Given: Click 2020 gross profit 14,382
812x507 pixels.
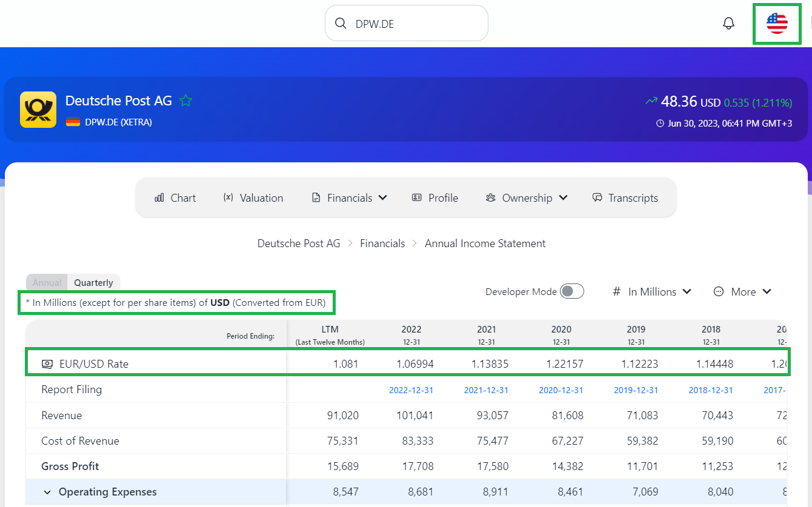Looking at the screenshot, I should tap(567, 466).
